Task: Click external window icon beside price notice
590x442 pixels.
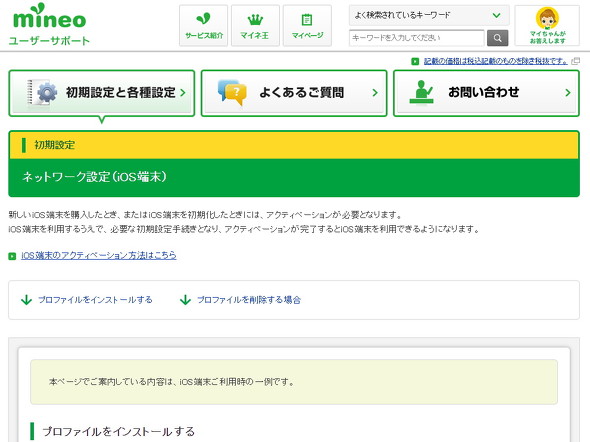Action: pos(575,61)
